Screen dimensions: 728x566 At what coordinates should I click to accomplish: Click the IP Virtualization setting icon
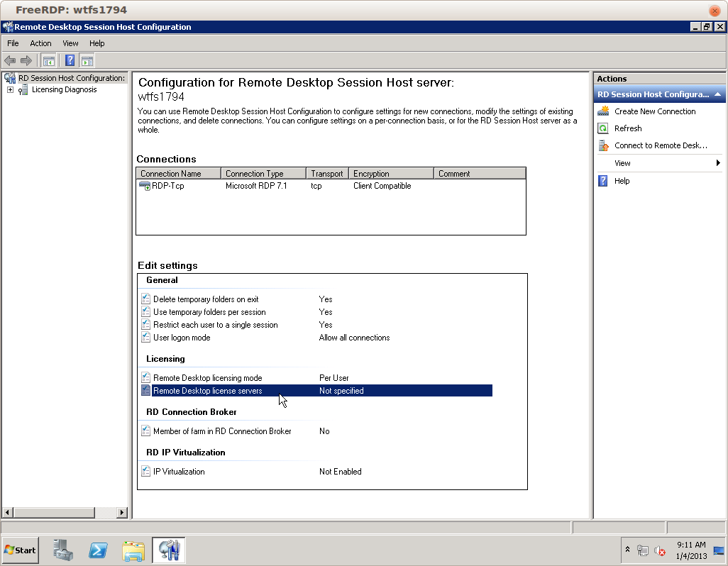pos(145,471)
